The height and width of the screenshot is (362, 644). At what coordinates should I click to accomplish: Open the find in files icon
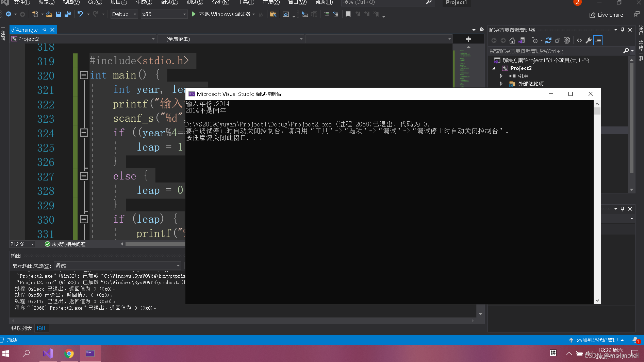click(273, 14)
